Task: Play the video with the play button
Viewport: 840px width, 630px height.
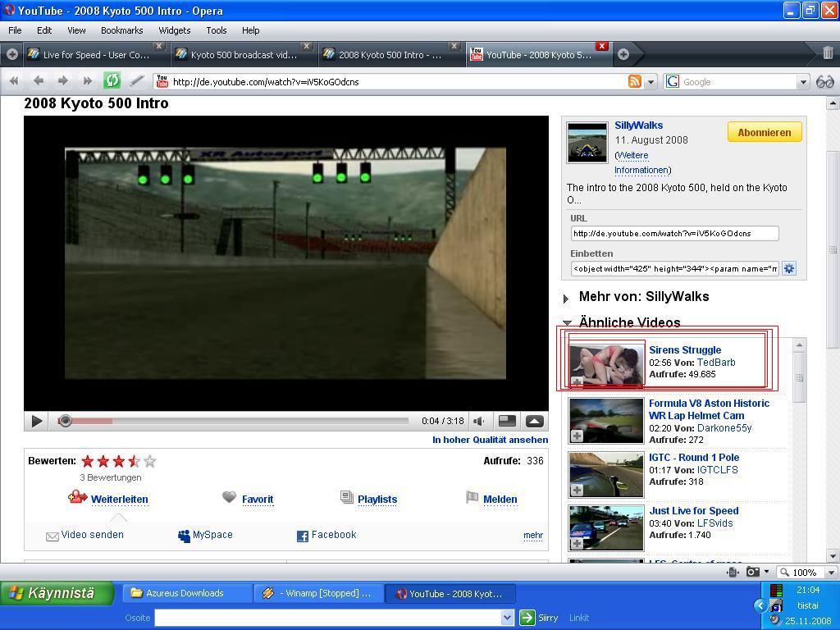Action: click(36, 421)
